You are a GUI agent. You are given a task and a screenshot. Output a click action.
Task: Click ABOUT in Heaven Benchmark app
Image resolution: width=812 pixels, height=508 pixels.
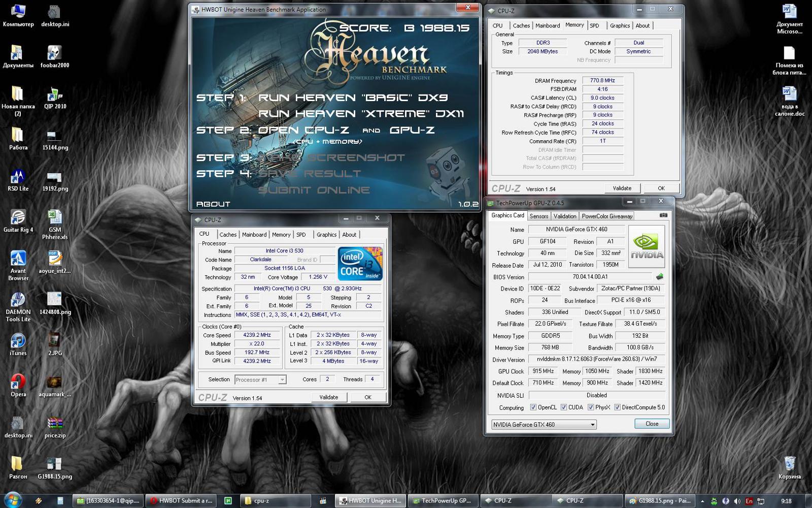(x=213, y=204)
